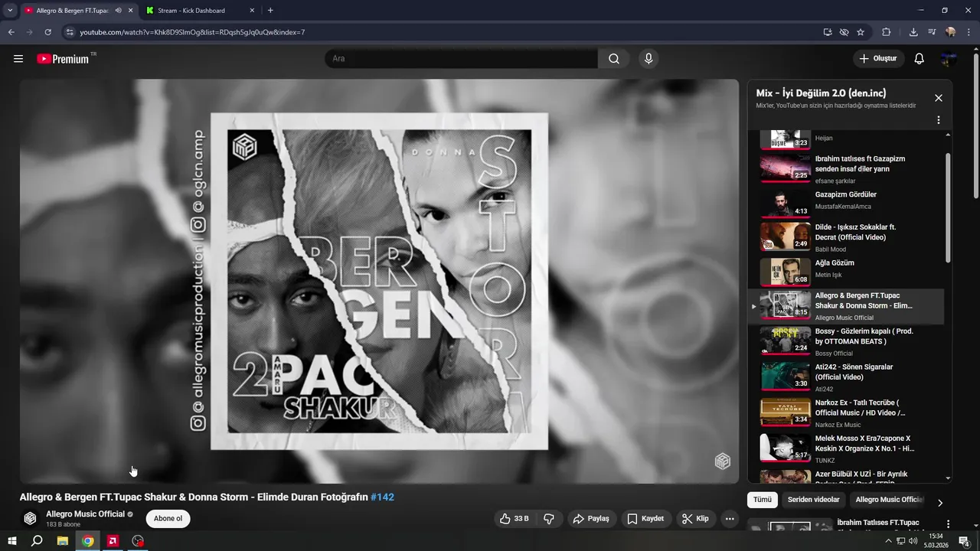Subscribe with the Abone ol button
This screenshot has height=551, width=980.
[168, 519]
